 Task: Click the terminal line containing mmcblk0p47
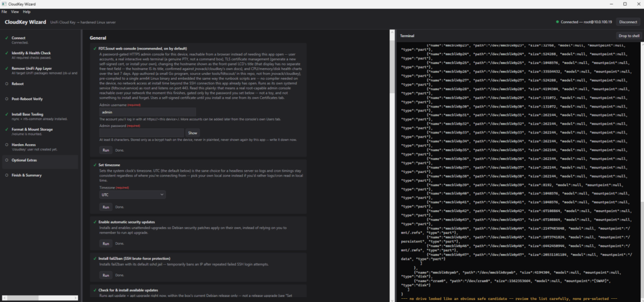[x=517, y=257]
